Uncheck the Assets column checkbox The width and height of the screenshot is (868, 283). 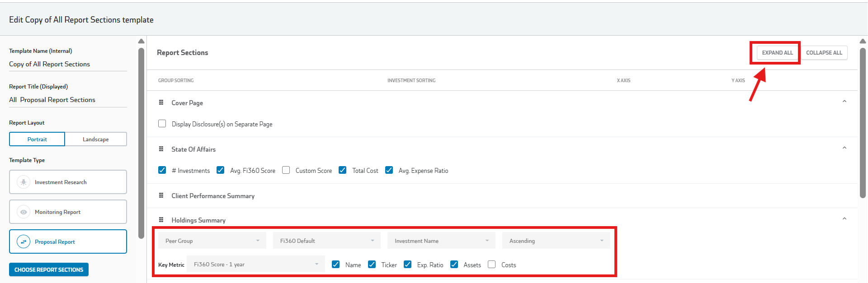click(x=454, y=264)
